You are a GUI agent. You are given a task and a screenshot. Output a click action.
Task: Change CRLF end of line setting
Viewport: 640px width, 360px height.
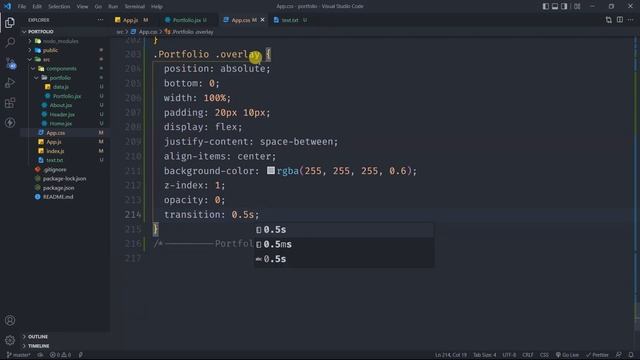[528, 355]
